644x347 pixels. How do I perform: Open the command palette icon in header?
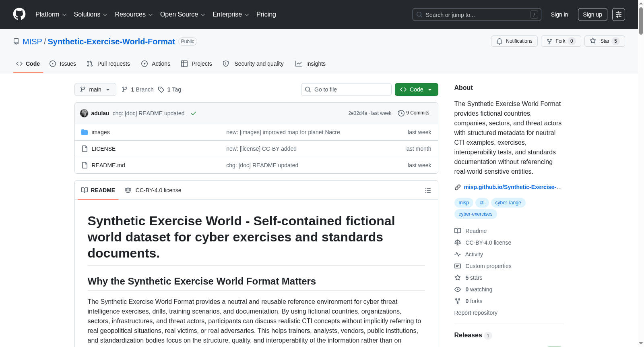[619, 15]
